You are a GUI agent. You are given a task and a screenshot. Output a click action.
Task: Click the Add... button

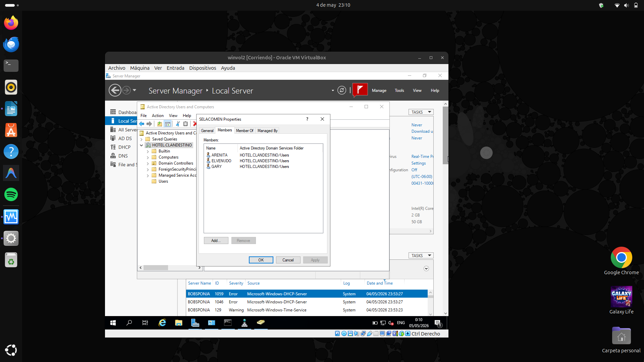[216, 241]
